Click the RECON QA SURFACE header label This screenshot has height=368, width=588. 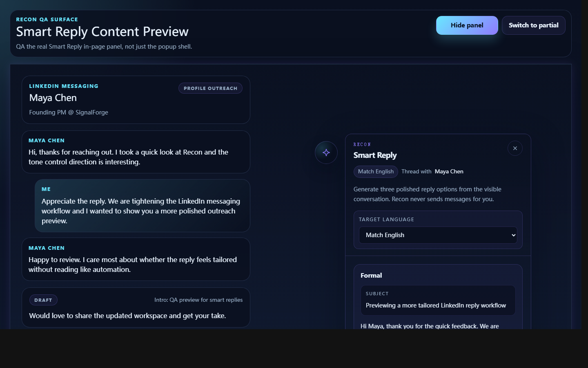click(x=47, y=19)
